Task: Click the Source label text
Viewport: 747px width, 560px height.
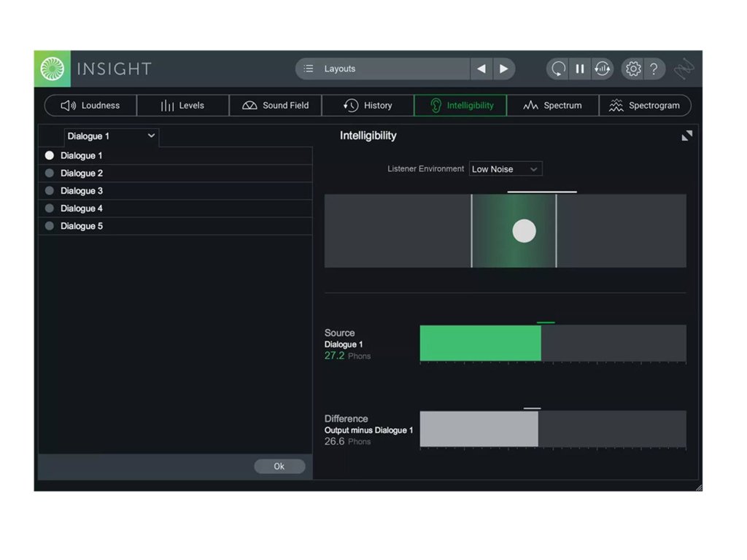Action: [x=340, y=332]
